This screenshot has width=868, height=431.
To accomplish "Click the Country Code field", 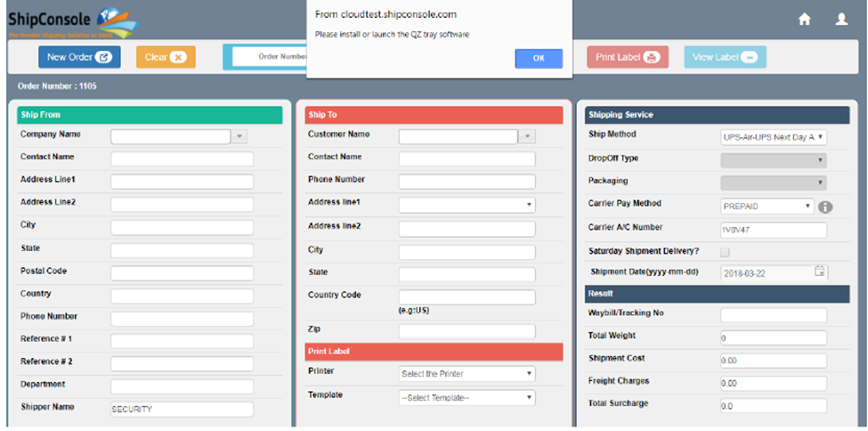I will [x=467, y=297].
